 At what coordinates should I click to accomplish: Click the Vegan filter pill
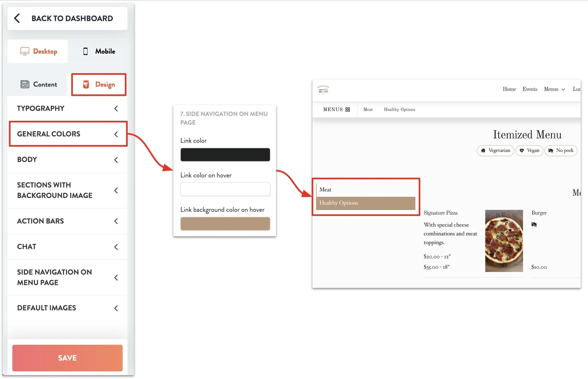coord(529,151)
